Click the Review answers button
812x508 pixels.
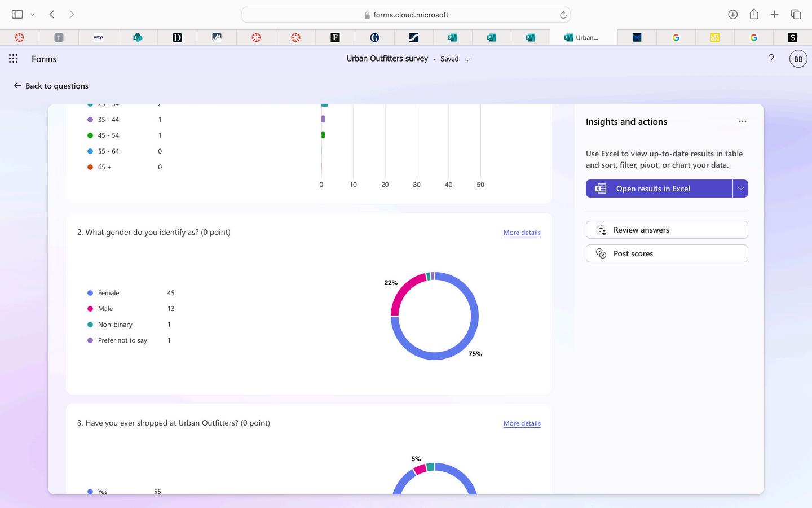tap(667, 230)
